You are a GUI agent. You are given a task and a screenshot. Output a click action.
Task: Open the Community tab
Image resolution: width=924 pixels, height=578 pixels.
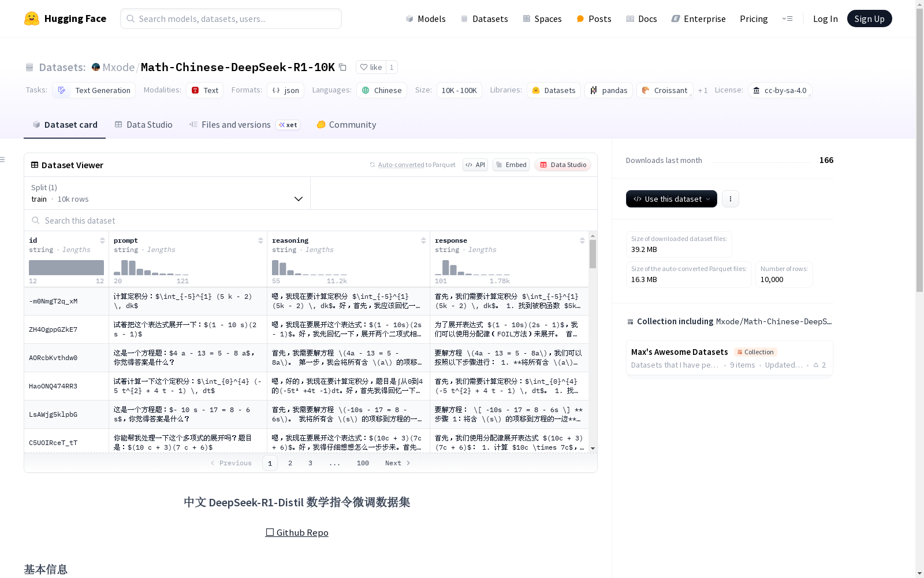point(346,125)
